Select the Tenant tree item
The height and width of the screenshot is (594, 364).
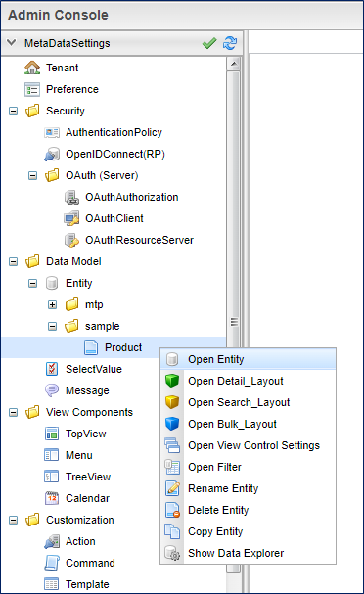[x=62, y=68]
